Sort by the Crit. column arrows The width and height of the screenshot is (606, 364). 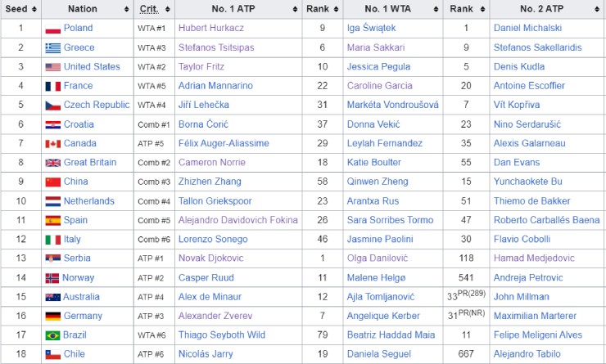pyautogui.click(x=167, y=9)
